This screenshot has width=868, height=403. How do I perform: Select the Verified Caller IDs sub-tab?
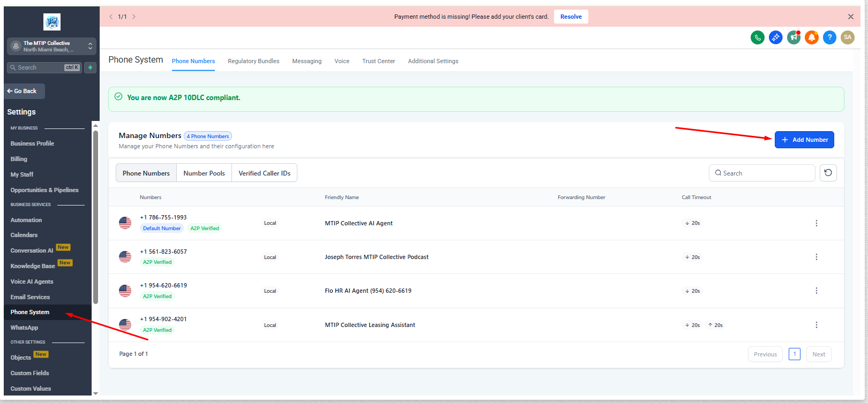pos(265,173)
